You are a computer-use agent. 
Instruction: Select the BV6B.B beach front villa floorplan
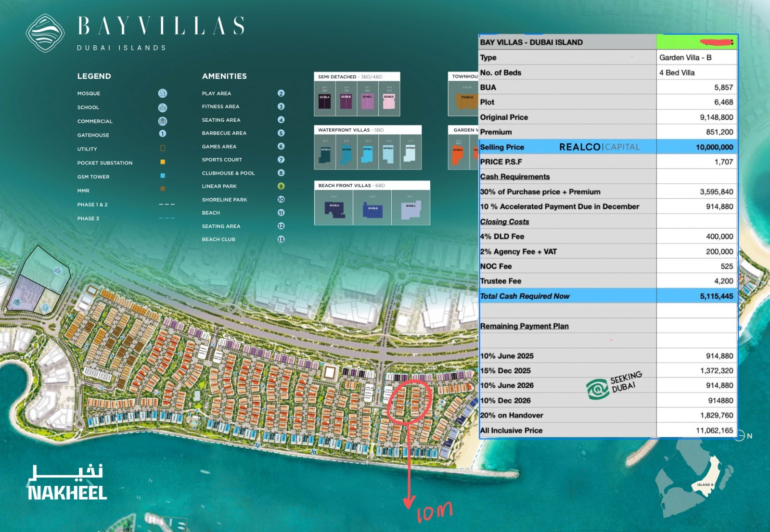[373, 211]
